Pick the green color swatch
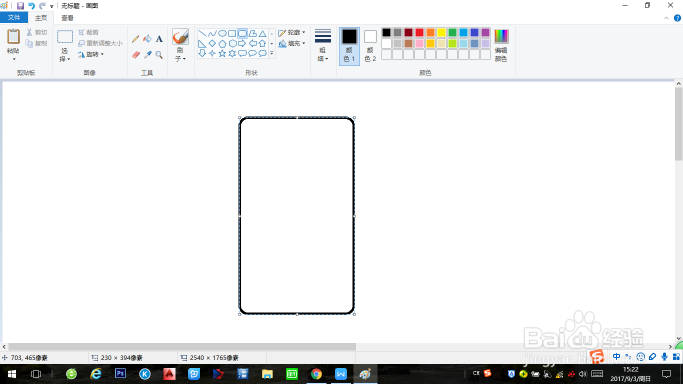Screen dimensions: 683x384 click(453, 33)
